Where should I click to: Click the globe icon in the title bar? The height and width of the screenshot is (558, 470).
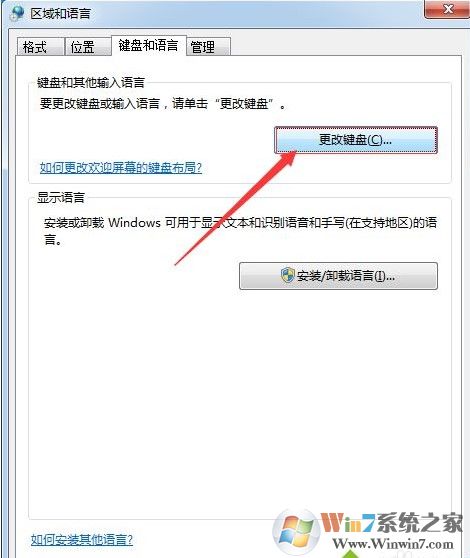click(x=17, y=13)
